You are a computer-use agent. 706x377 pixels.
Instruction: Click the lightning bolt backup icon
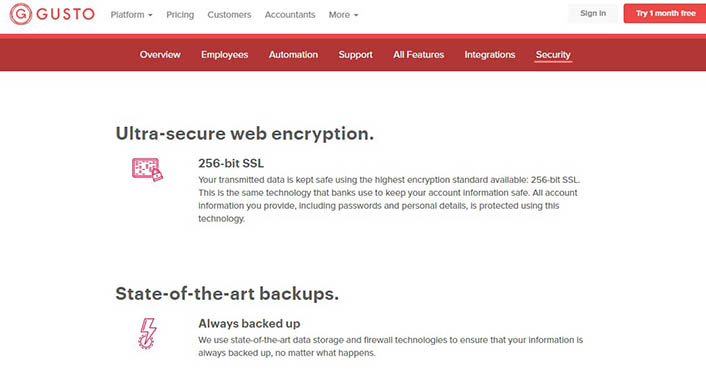click(x=147, y=334)
